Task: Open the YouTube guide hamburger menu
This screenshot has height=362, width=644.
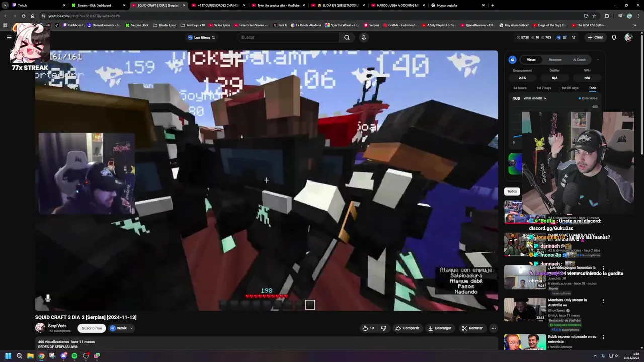Action: 9,37
